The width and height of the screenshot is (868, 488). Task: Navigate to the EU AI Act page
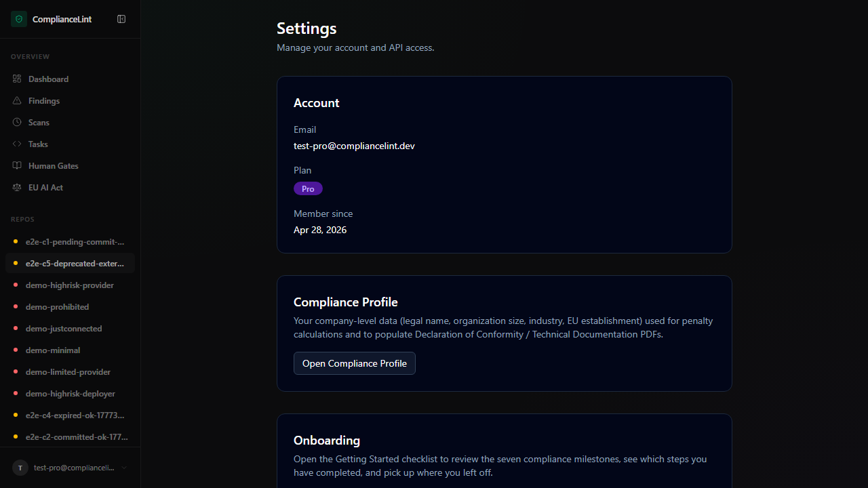click(45, 188)
